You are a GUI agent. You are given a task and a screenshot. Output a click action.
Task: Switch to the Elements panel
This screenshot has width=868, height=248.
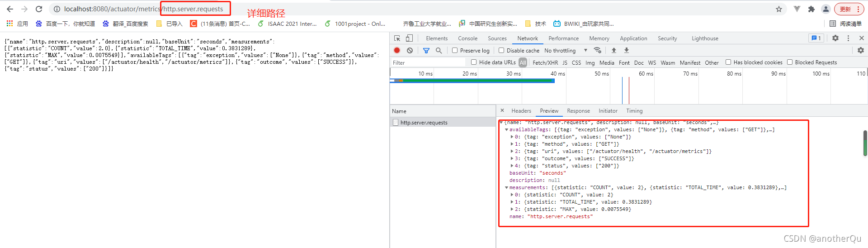pos(437,38)
